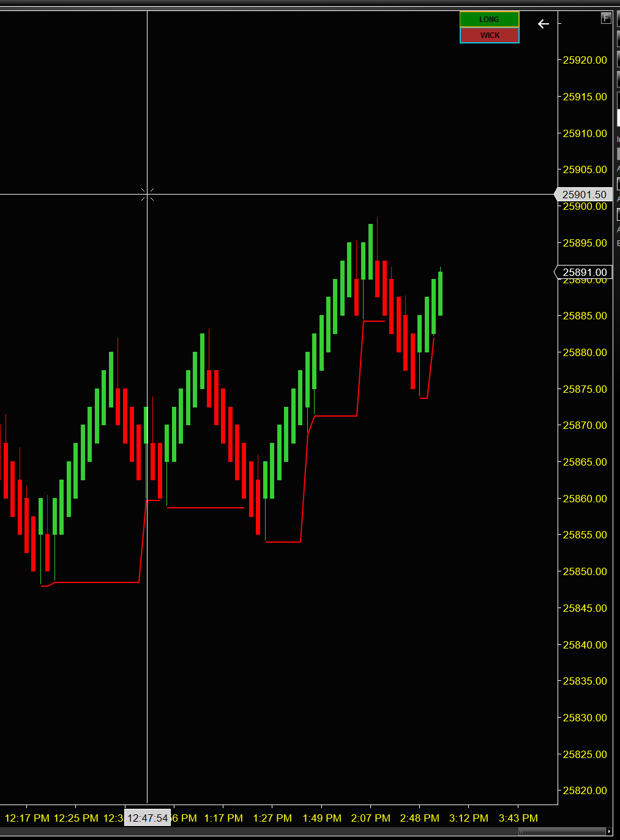This screenshot has height=840, width=620.
Task: Click the 25870.00 price axis label
Action: (585, 425)
